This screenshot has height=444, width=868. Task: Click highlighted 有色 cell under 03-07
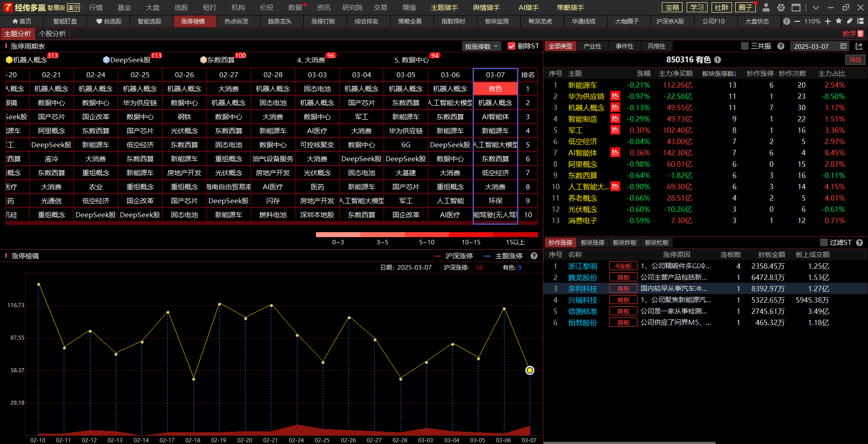495,89
